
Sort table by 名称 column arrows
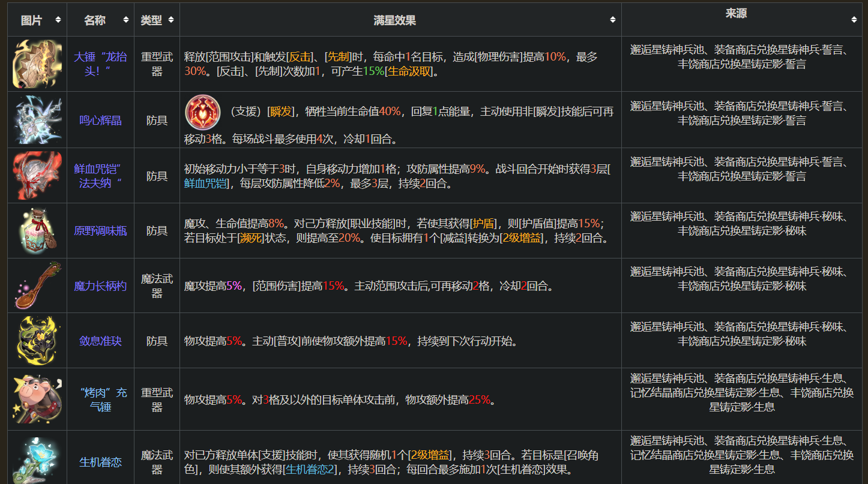126,20
